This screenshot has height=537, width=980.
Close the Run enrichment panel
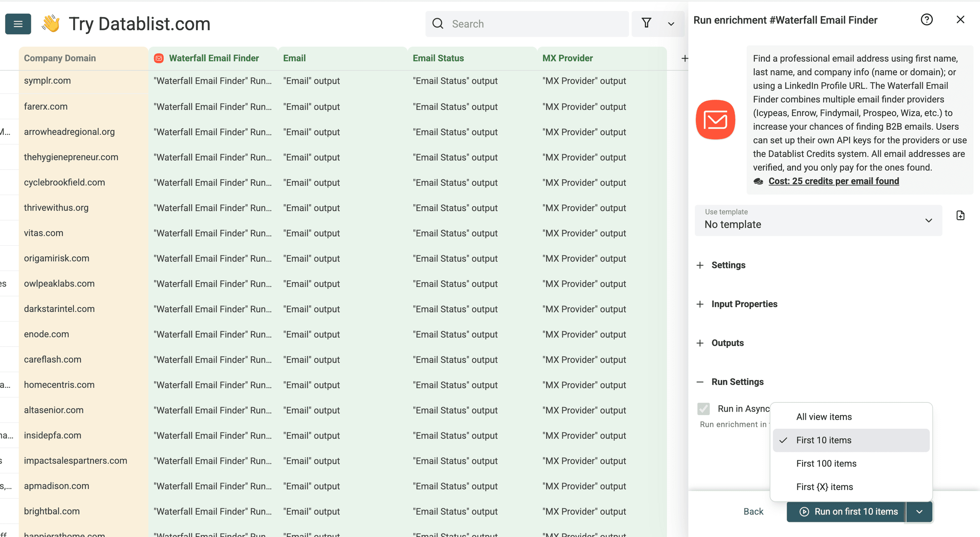(960, 19)
